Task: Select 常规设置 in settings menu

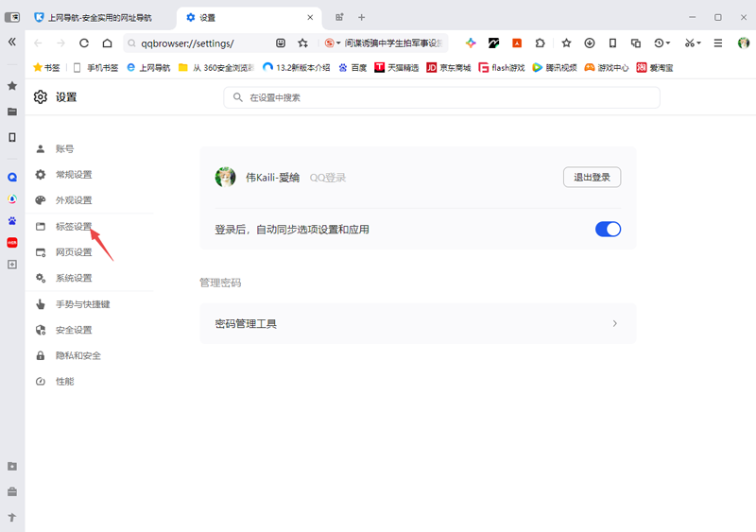Action: click(x=74, y=175)
